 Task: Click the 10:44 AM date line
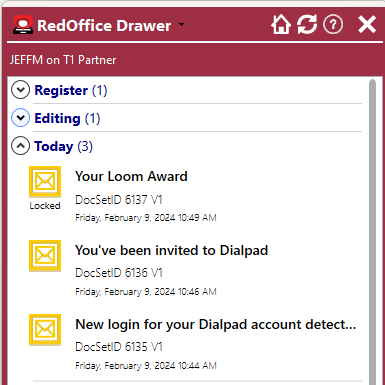pyautogui.click(x=146, y=366)
